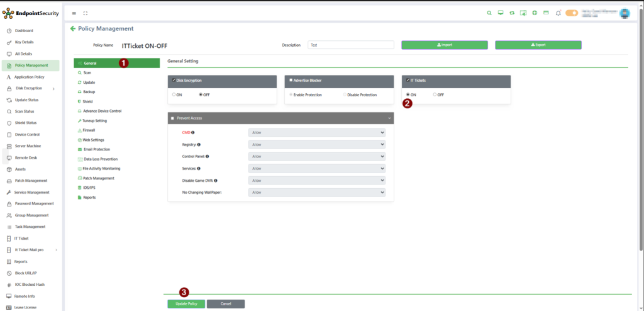This screenshot has height=311, width=644.
Task: Click the Description text field
Action: (350, 45)
